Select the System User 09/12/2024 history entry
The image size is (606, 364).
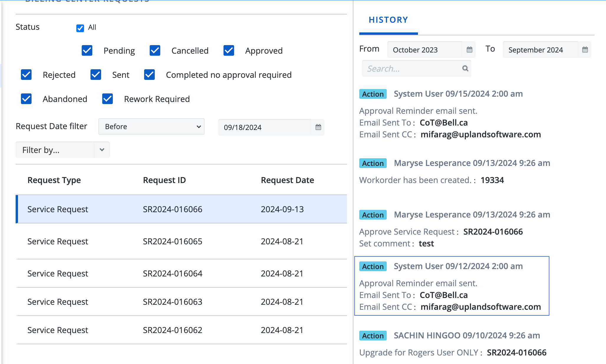click(452, 286)
